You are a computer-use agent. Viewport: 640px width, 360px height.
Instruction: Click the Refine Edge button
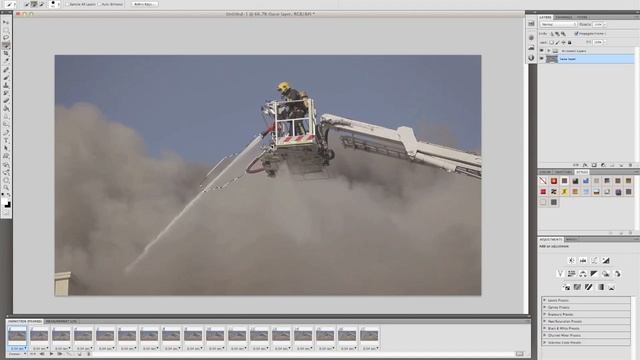click(144, 4)
